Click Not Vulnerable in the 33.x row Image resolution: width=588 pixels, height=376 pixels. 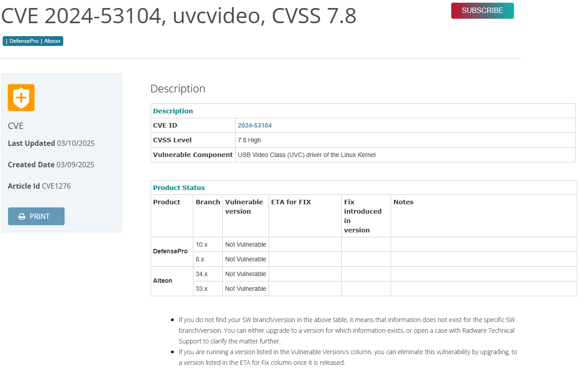point(246,289)
